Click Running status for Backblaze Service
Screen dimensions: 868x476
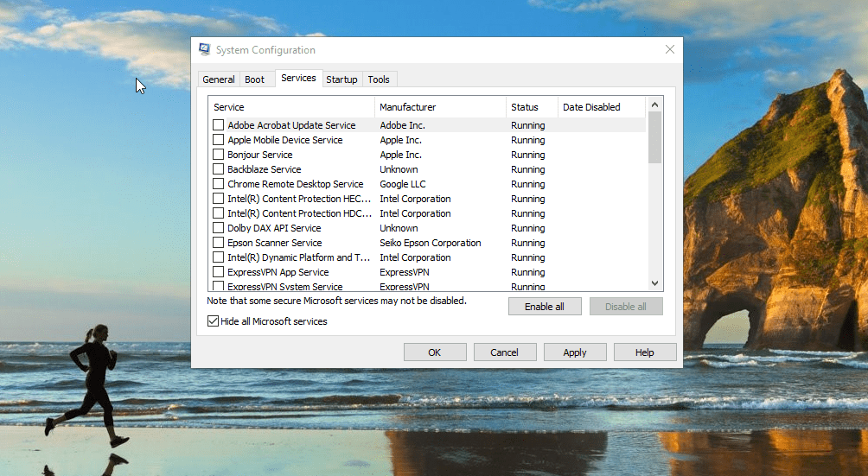click(x=528, y=169)
